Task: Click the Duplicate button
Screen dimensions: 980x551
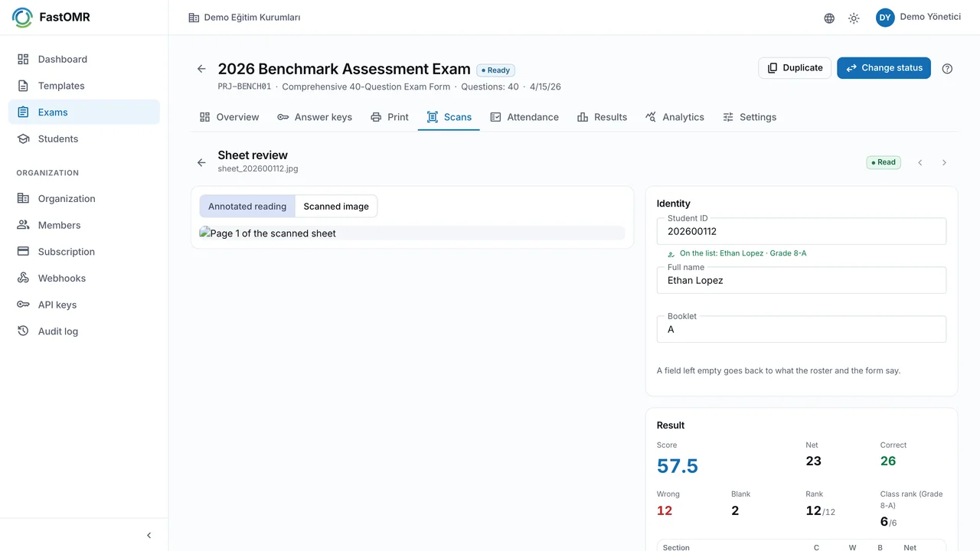Action: 795,68
